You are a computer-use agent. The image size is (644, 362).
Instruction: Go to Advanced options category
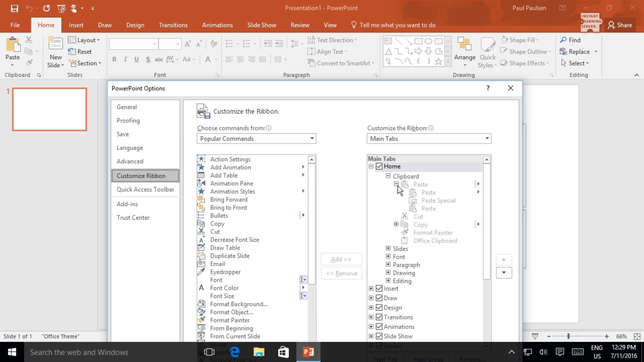[145, 161]
